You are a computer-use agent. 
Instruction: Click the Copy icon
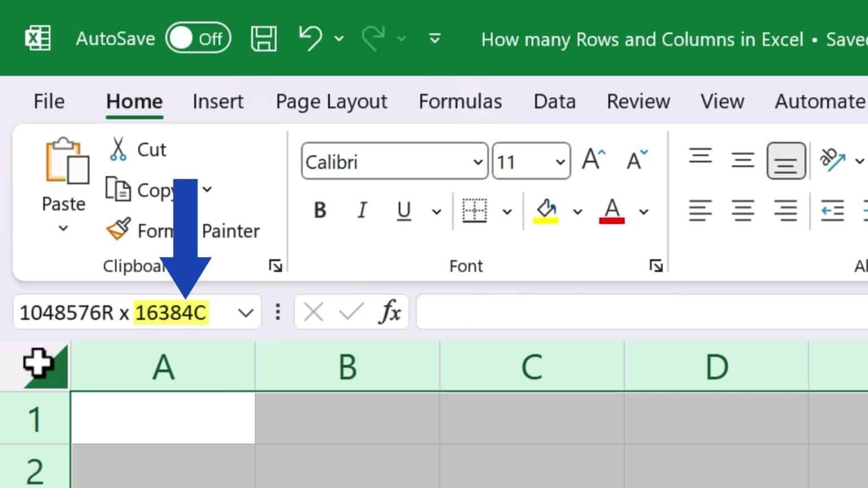pos(119,190)
